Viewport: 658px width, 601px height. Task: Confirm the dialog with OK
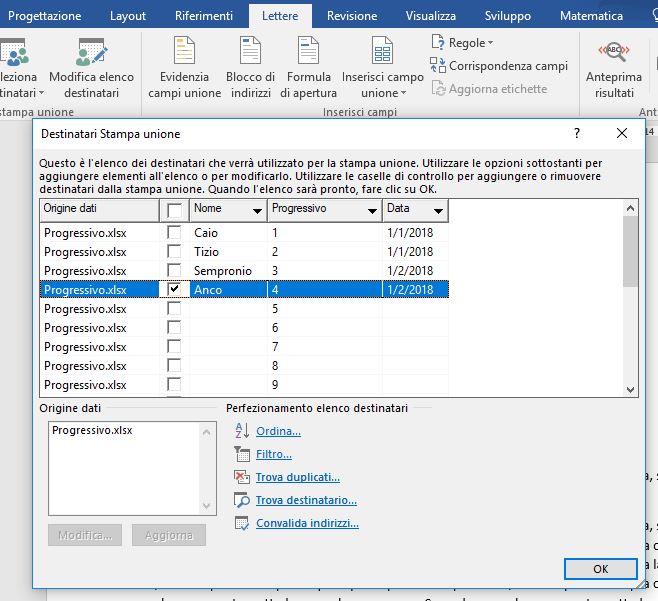(601, 569)
